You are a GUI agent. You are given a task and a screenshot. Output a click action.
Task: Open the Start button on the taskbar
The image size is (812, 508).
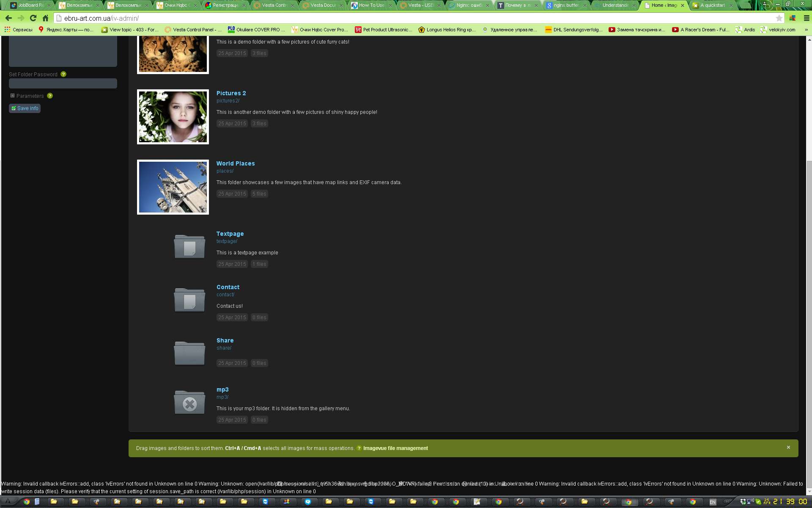8,502
